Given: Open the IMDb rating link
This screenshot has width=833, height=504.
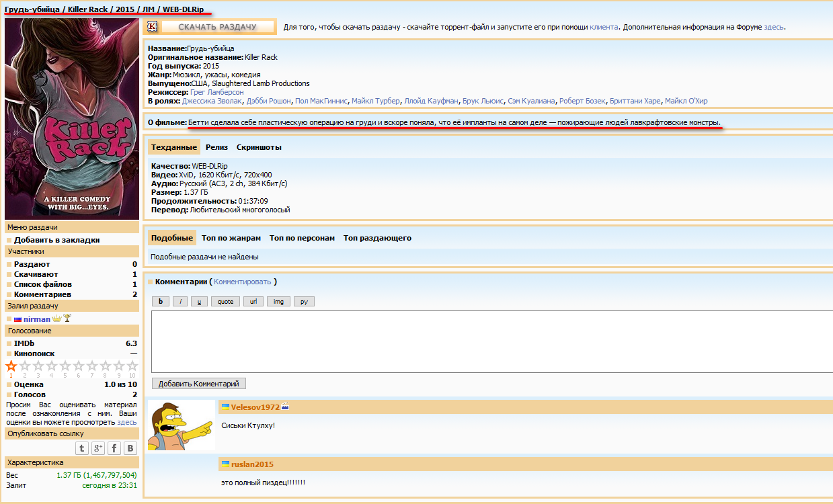Looking at the screenshot, I should click(x=24, y=343).
